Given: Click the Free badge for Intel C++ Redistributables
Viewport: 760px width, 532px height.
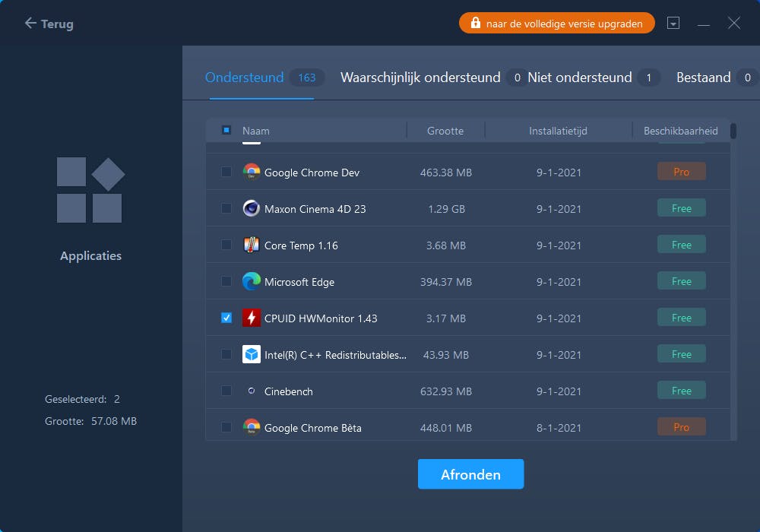Looking at the screenshot, I should pos(681,354).
